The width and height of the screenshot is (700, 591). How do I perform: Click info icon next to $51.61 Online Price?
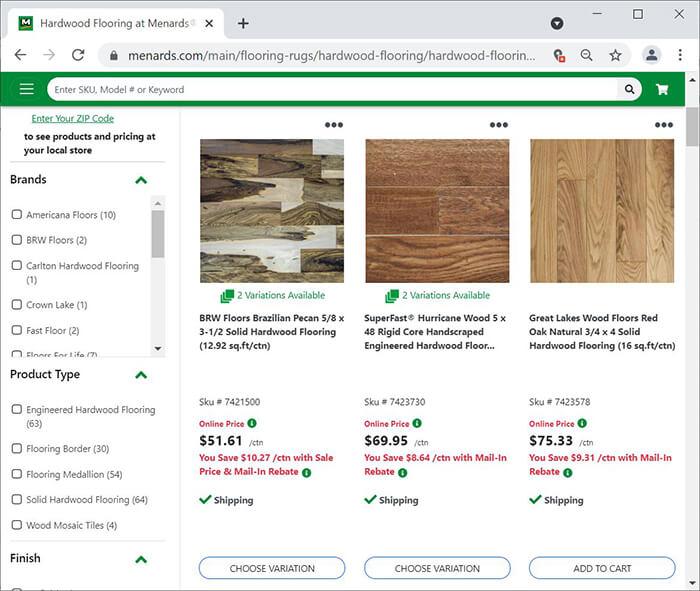coord(252,423)
